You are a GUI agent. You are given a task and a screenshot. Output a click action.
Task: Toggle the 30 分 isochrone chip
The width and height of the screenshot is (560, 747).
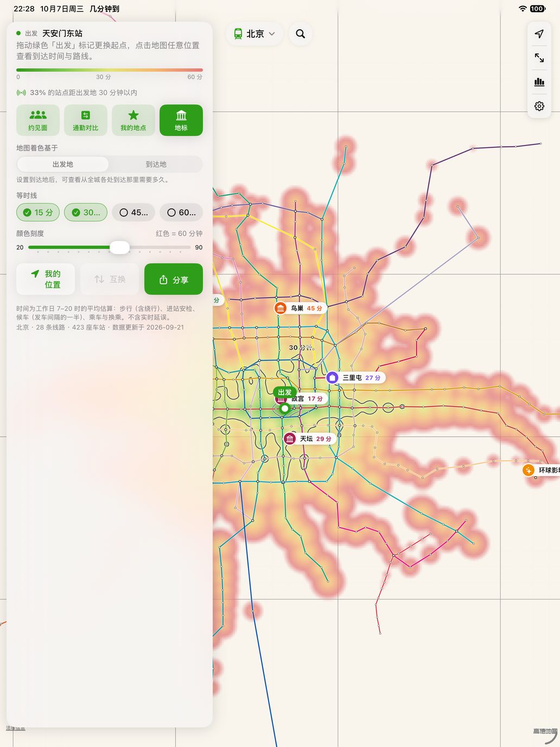86,212
